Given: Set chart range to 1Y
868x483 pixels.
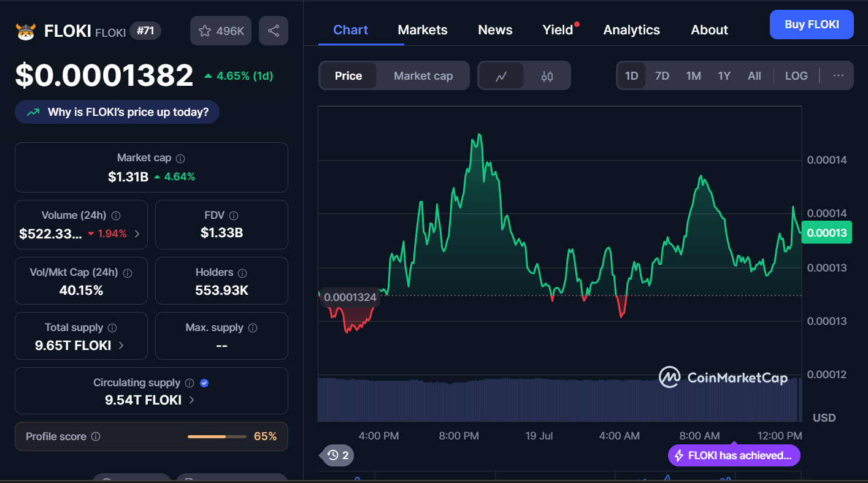Looking at the screenshot, I should (724, 76).
